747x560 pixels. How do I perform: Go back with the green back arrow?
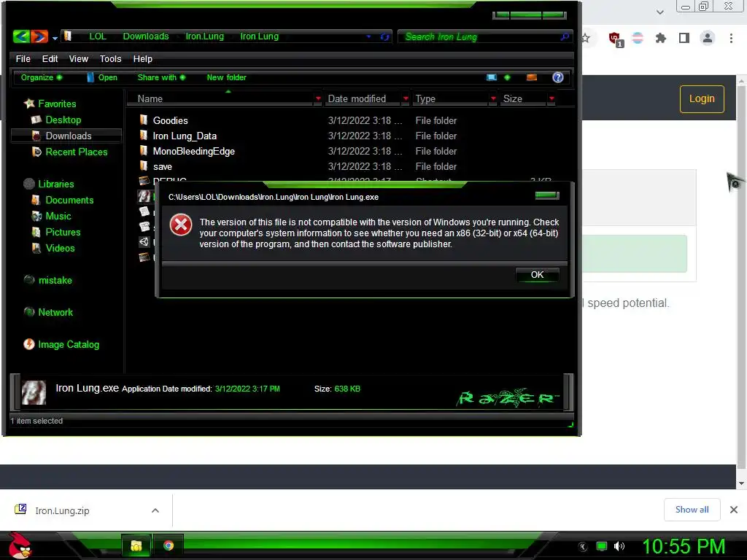21,36
